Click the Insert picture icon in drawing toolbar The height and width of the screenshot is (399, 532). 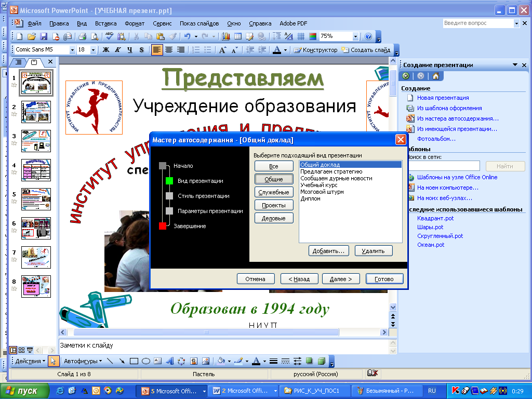206,361
